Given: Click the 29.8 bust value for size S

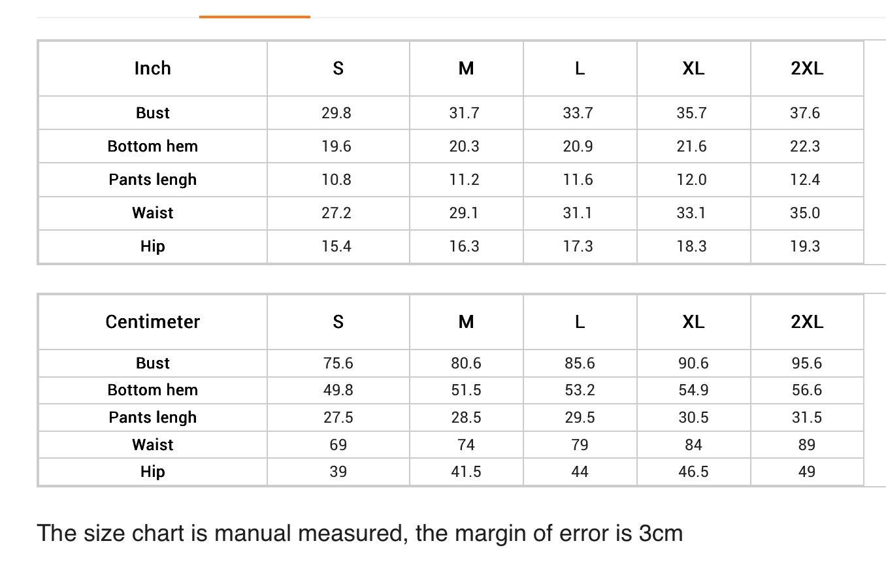Looking at the screenshot, I should coord(338,113).
